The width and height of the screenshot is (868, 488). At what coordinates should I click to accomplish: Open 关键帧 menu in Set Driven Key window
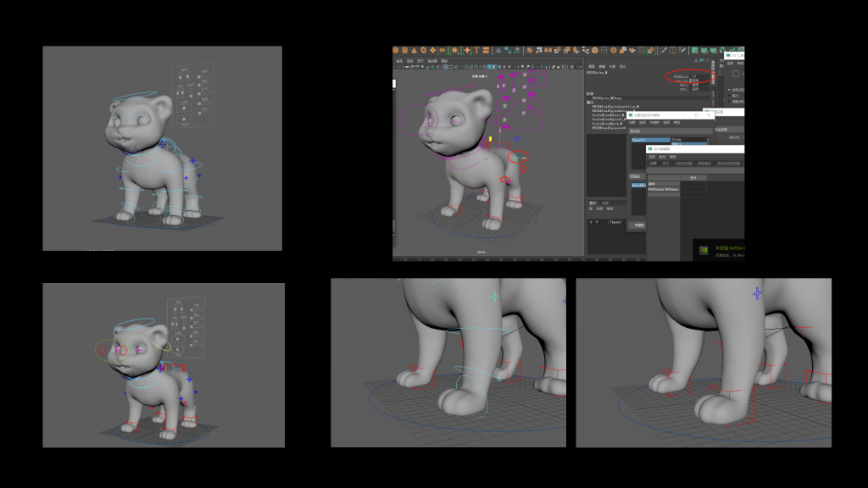click(654, 122)
